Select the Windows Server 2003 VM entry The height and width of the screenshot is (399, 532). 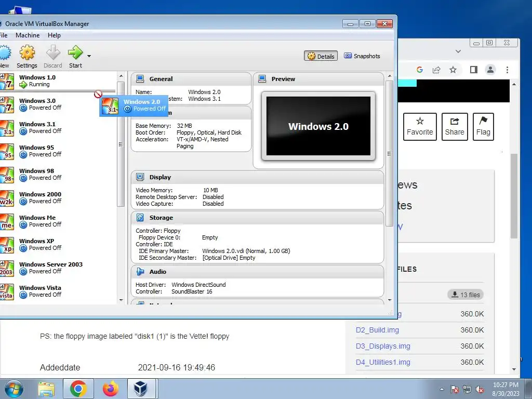(x=58, y=268)
